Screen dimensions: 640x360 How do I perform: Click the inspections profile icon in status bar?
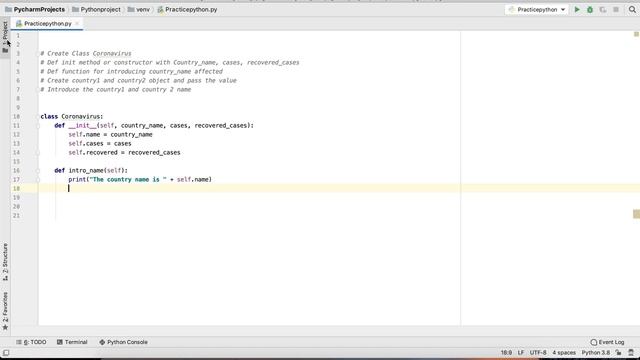coord(631,353)
